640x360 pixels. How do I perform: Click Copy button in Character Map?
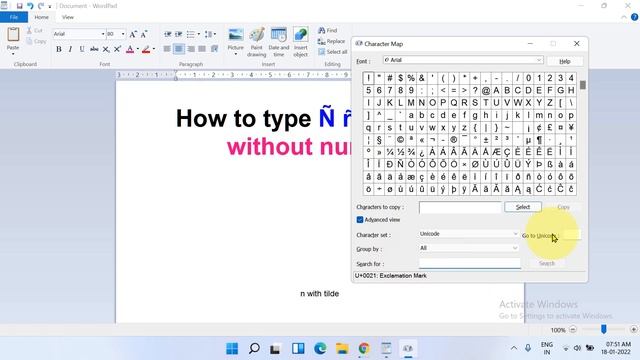[x=564, y=207]
